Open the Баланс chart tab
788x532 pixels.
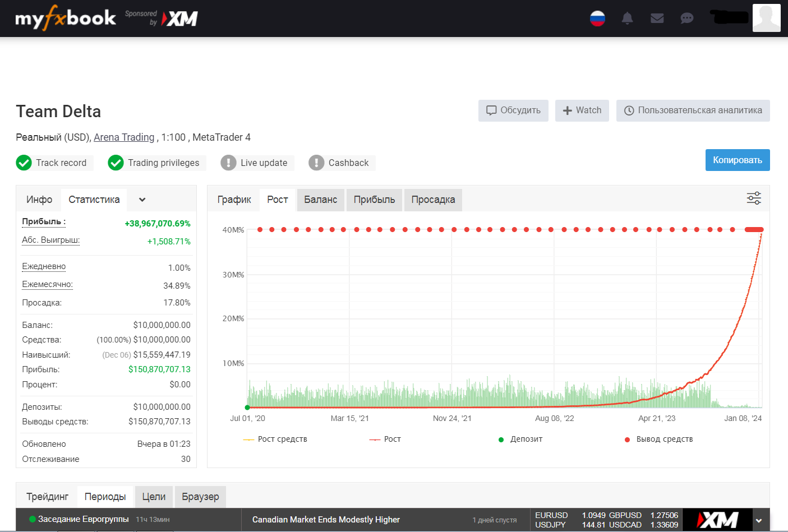[321, 200]
